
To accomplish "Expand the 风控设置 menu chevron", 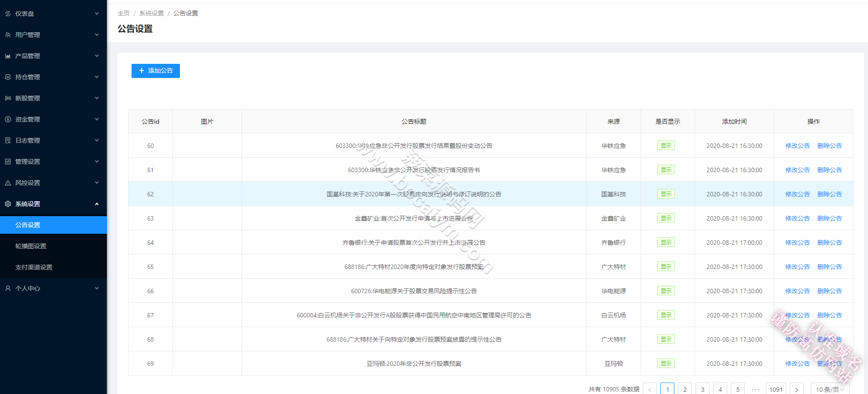I will tap(97, 183).
